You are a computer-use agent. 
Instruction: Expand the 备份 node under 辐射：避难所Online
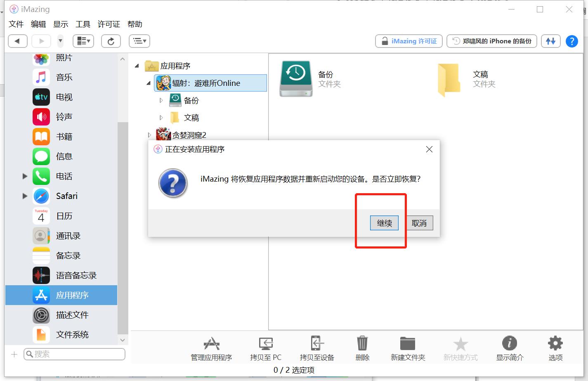point(161,100)
